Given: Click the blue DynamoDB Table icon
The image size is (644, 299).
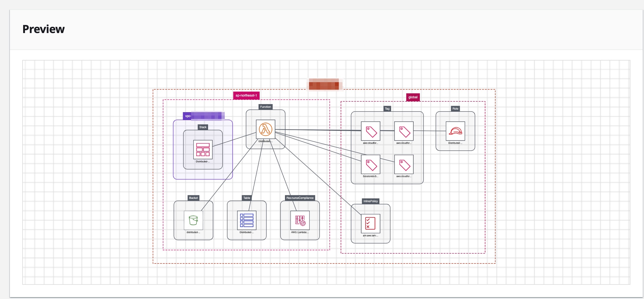Looking at the screenshot, I should point(246,220).
